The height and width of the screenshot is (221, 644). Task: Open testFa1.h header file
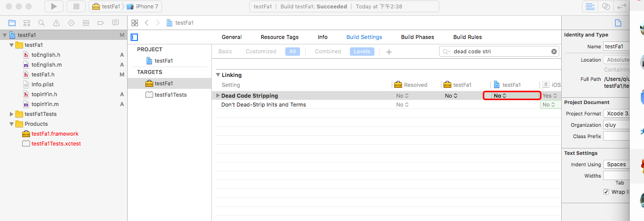(43, 74)
